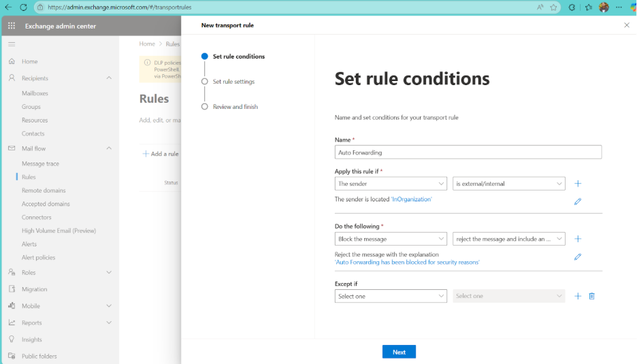The height and width of the screenshot is (364, 637).
Task: Close the New transport rule panel
Action: click(x=627, y=25)
